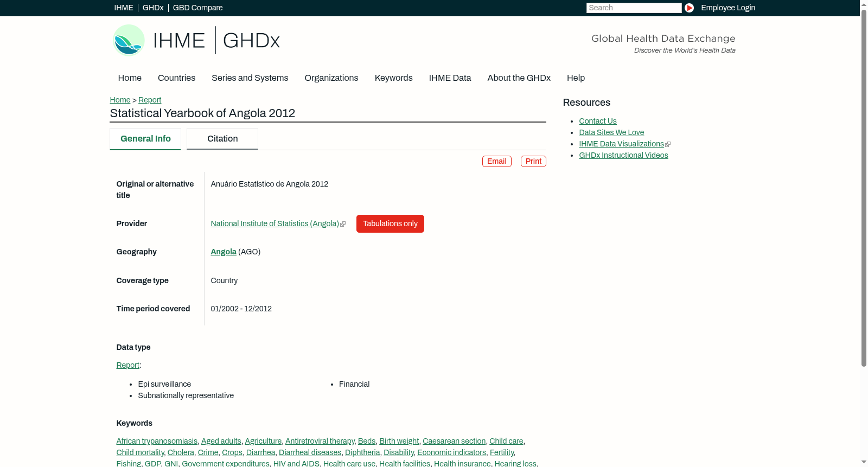Viewport: 868px width, 467px height.
Task: Open GHDx link in top bar
Action: click(153, 8)
